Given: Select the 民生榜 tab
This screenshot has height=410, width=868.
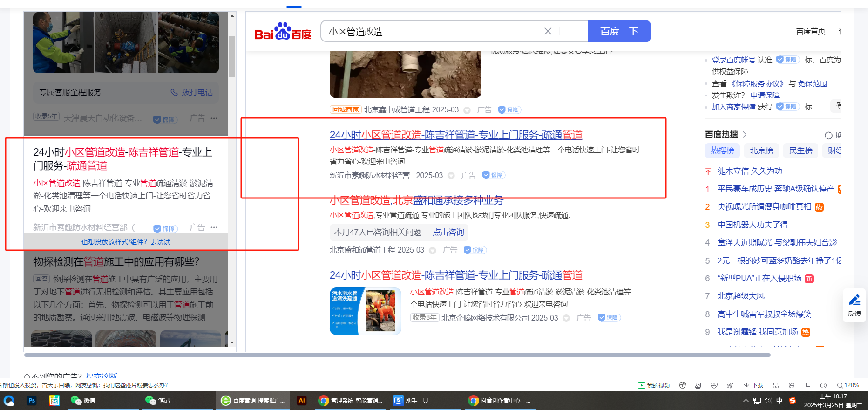Looking at the screenshot, I should tap(800, 150).
